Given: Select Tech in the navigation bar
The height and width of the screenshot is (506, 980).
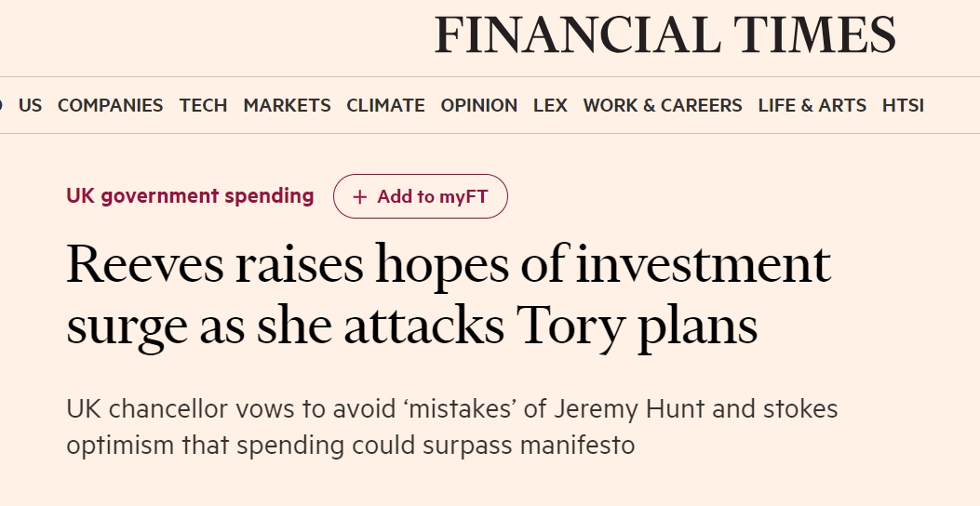Looking at the screenshot, I should 203,106.
